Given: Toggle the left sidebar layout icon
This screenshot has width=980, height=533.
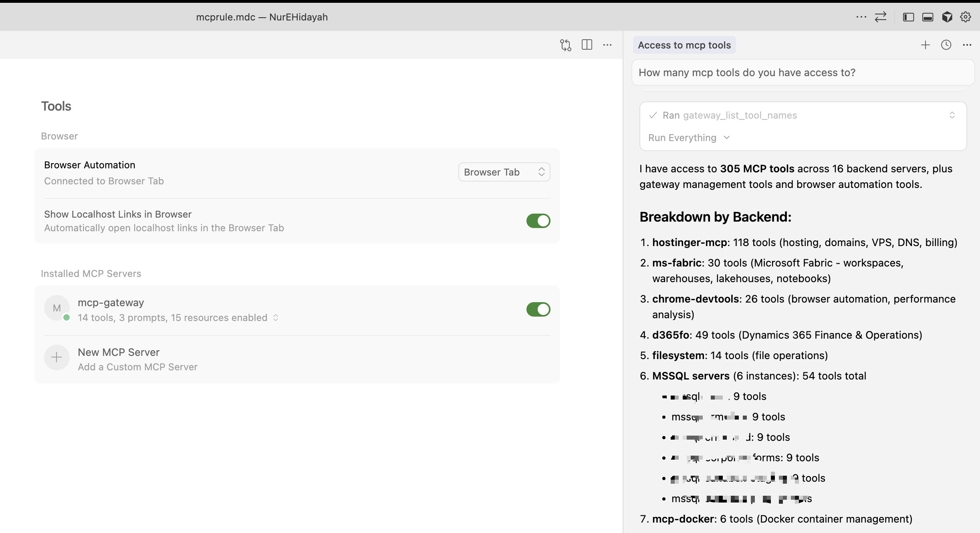Looking at the screenshot, I should point(908,17).
